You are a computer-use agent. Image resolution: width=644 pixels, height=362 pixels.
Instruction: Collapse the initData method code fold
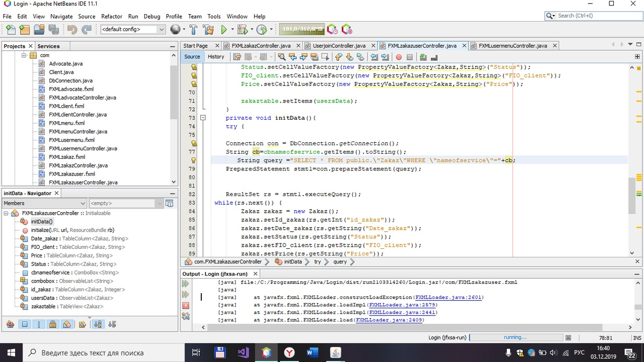point(203,118)
